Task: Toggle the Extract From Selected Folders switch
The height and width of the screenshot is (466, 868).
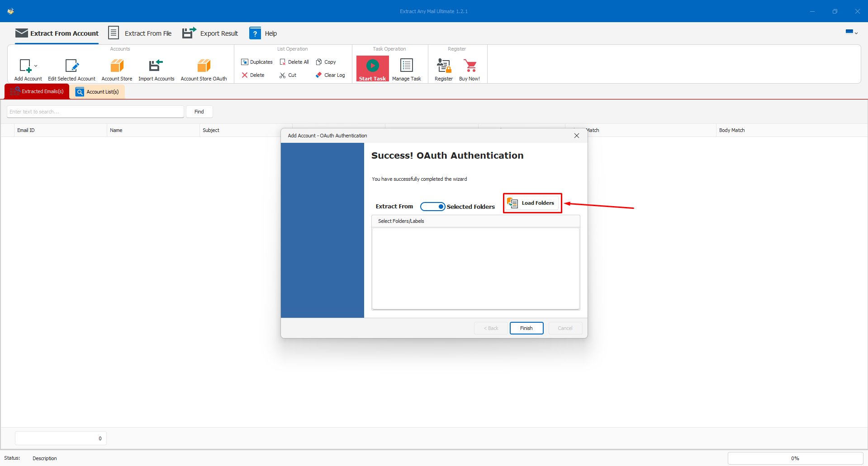Action: 432,207
